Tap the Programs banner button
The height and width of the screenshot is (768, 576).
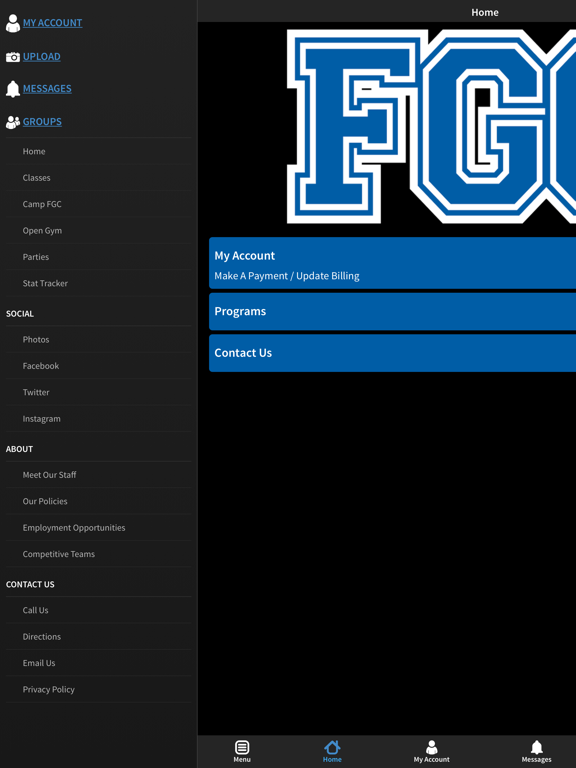(x=392, y=312)
